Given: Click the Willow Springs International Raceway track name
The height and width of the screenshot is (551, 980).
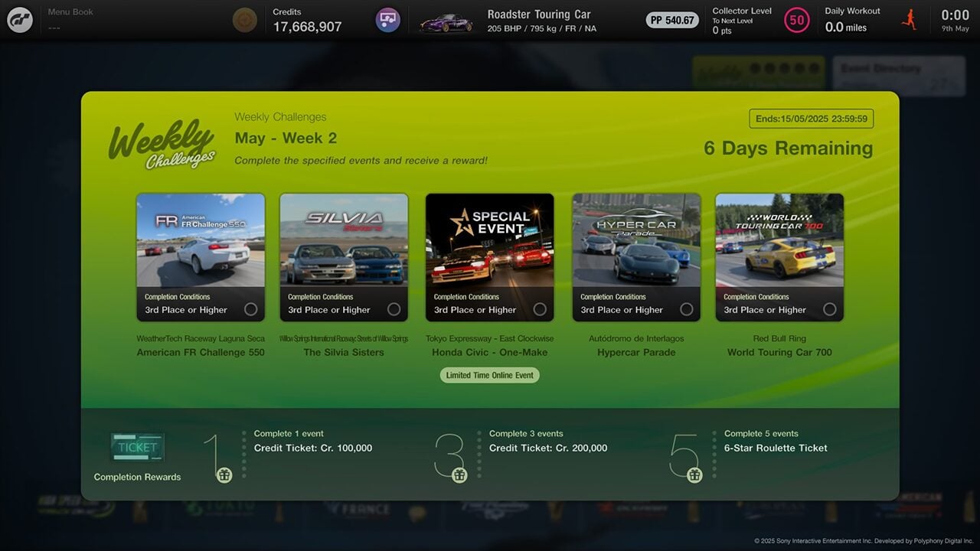Looking at the screenshot, I should 344,338.
